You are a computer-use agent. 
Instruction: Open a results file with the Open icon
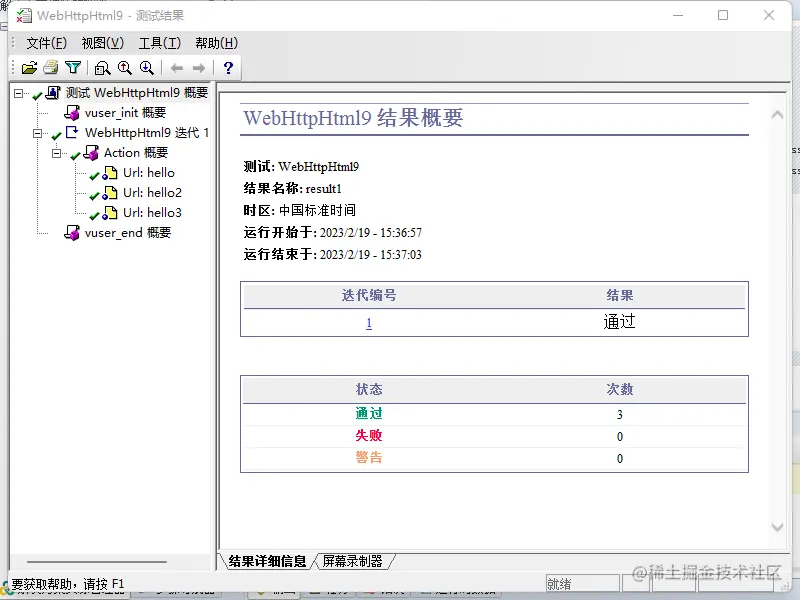tap(28, 67)
